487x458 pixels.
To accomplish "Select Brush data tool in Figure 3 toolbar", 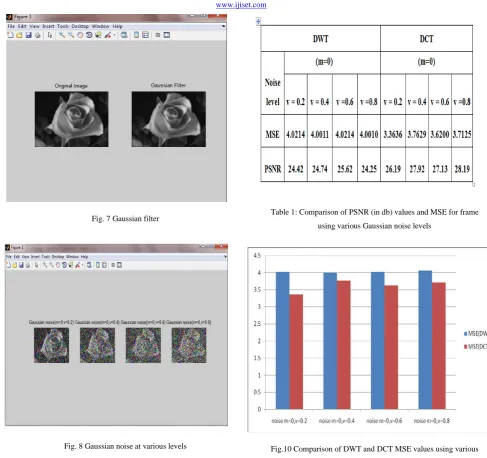I will (107, 35).
